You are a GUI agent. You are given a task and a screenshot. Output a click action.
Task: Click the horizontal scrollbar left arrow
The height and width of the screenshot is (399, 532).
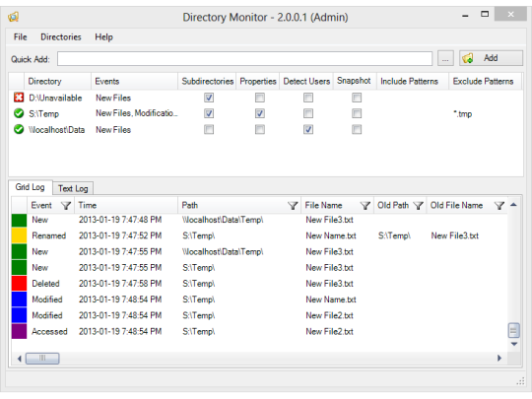pos(20,359)
